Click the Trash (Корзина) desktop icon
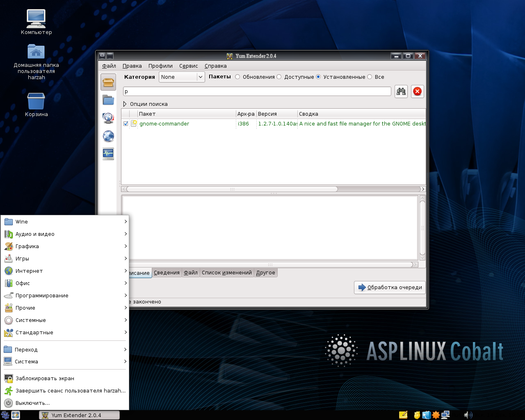 click(x=36, y=101)
